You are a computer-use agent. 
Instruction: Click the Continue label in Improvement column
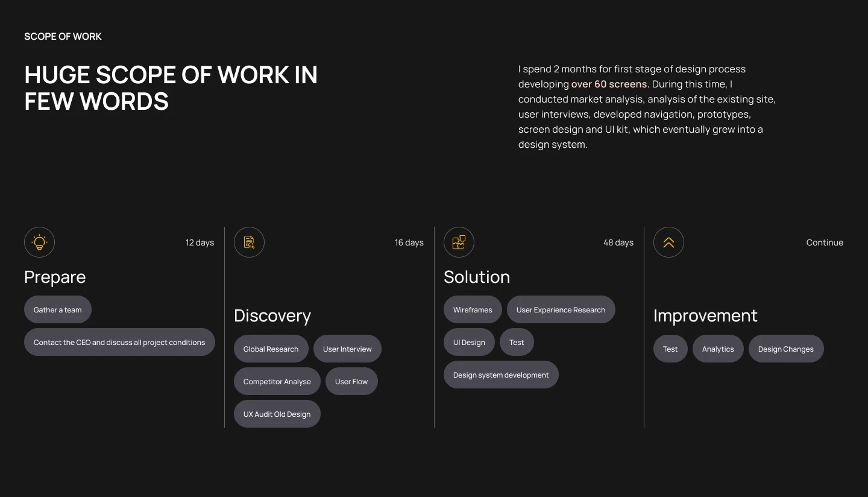(825, 242)
